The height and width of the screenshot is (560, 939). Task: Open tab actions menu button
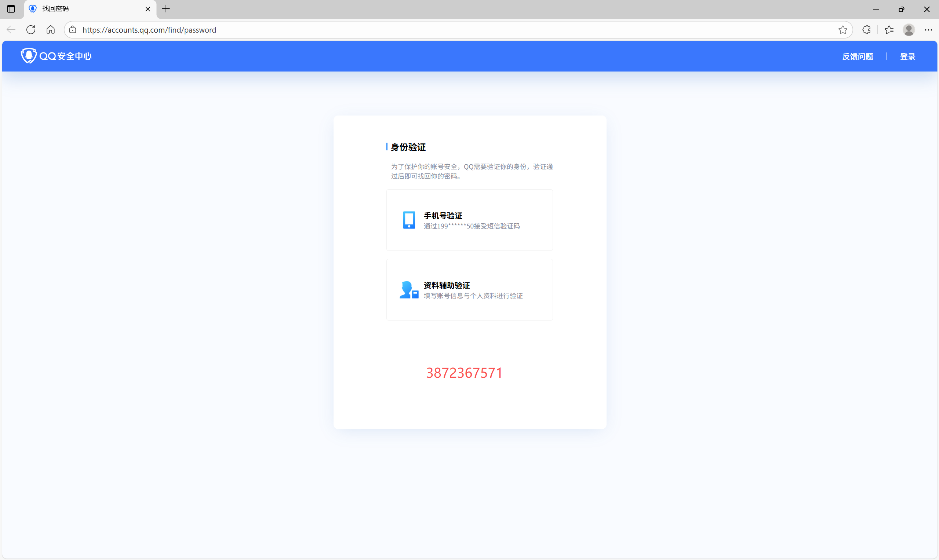[x=11, y=9]
